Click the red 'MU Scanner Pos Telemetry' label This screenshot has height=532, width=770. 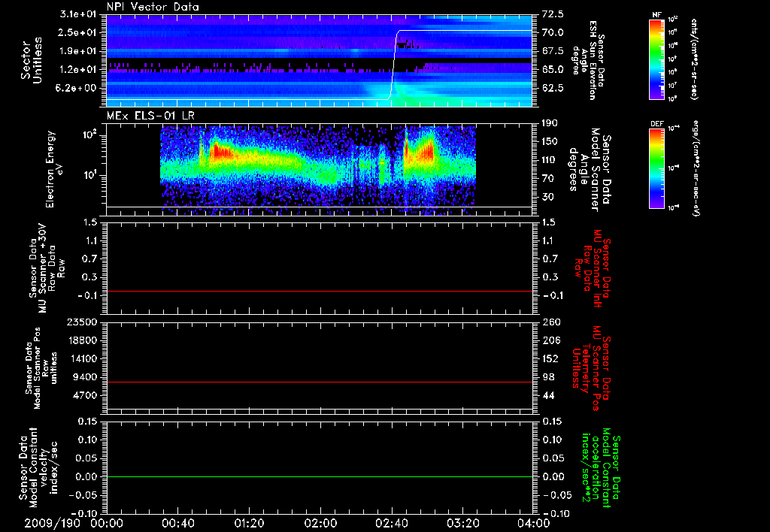[x=591, y=368]
